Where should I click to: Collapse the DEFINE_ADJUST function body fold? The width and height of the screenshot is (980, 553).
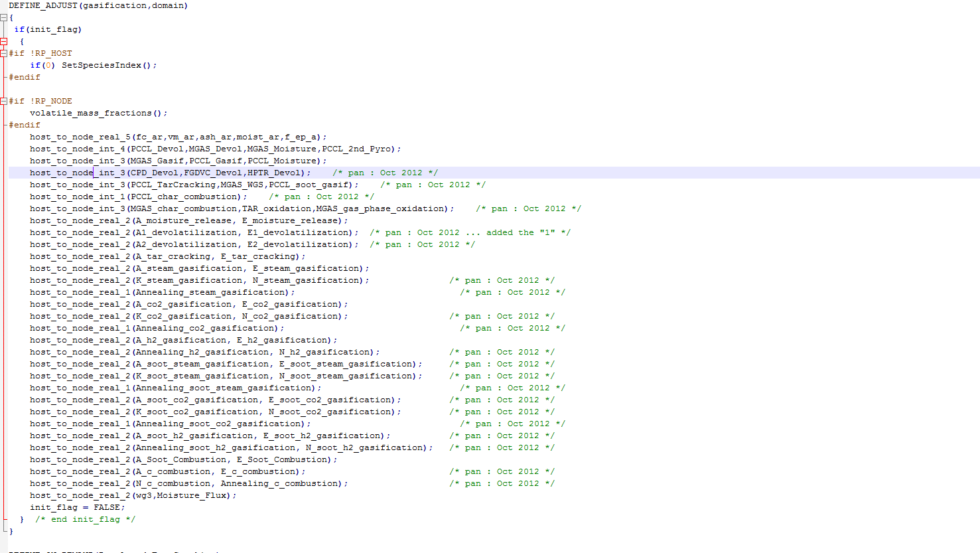click(x=3, y=18)
